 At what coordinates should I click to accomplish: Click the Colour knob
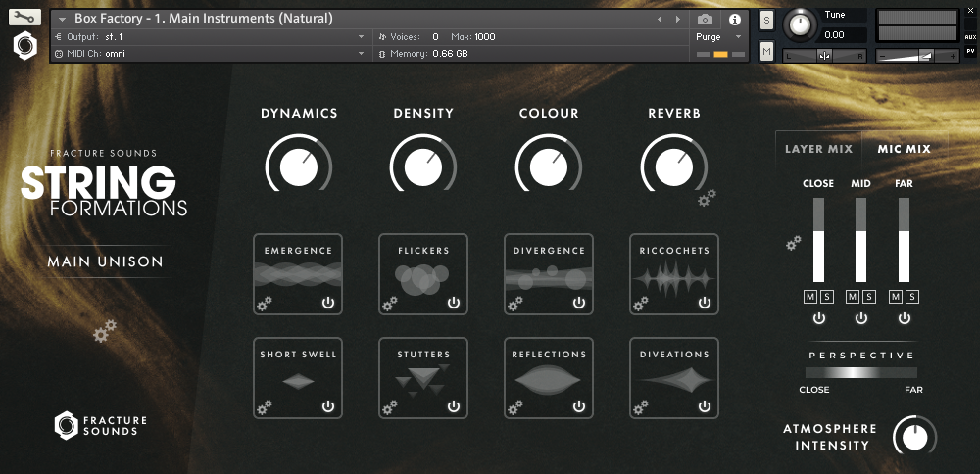(549, 166)
